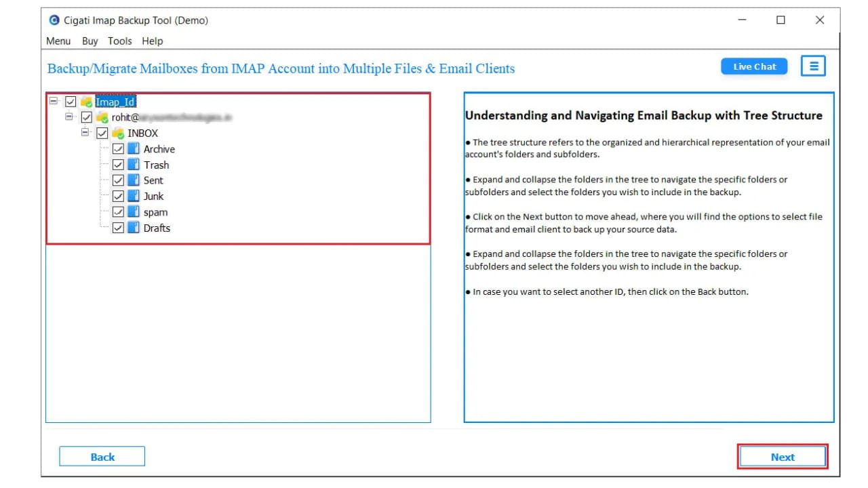The image size is (868, 488).
Task: Uncheck the spam folder checkbox
Action: tap(118, 212)
